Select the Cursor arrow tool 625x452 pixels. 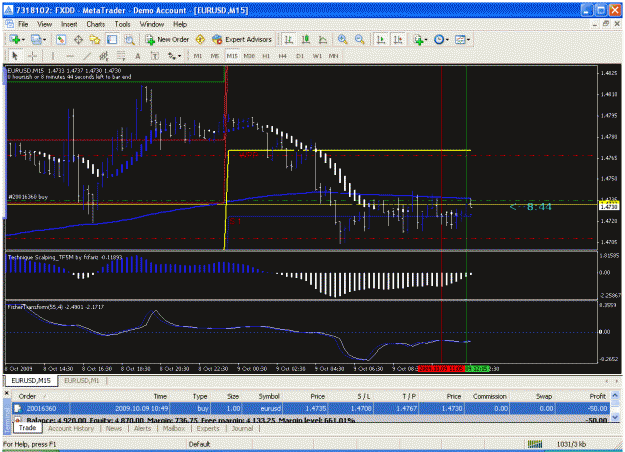15,56
